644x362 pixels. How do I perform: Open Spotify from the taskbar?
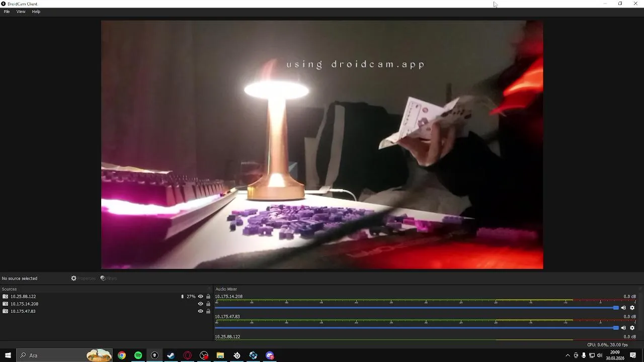(138, 355)
